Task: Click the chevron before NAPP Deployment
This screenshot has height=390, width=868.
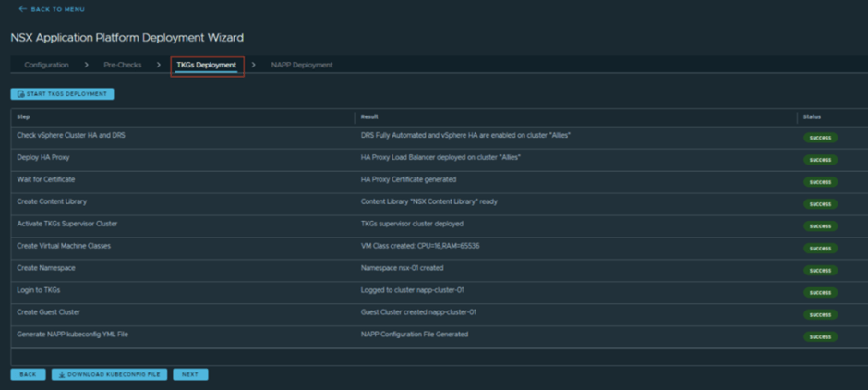Action: pos(254,65)
